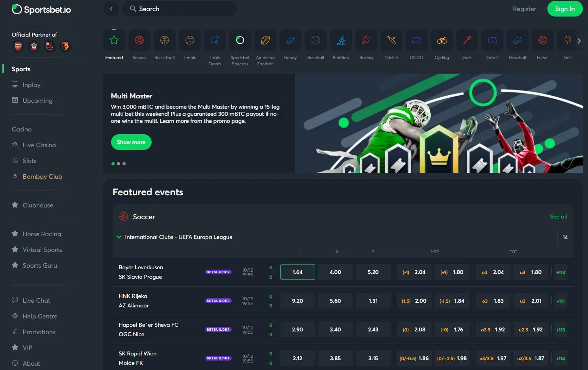Expand +114 markets for SK Rapid Wien match
This screenshot has height=370, width=588.
tap(560, 358)
